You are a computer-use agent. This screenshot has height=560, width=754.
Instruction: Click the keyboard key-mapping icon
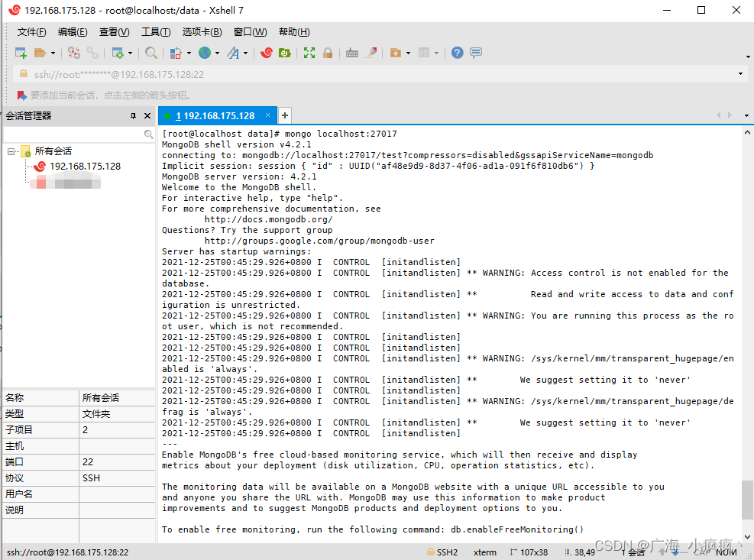click(352, 53)
